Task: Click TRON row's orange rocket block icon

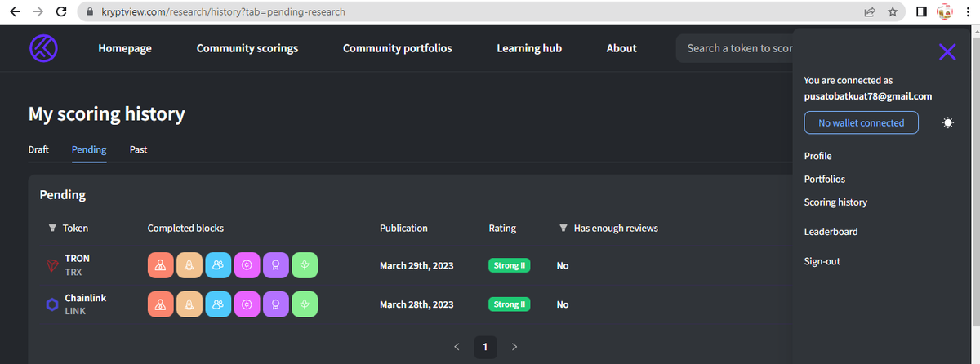Action: pyautogui.click(x=189, y=265)
